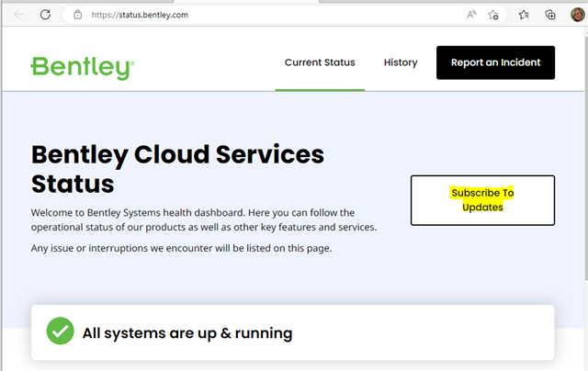Open the profile avatar picture

(578, 15)
